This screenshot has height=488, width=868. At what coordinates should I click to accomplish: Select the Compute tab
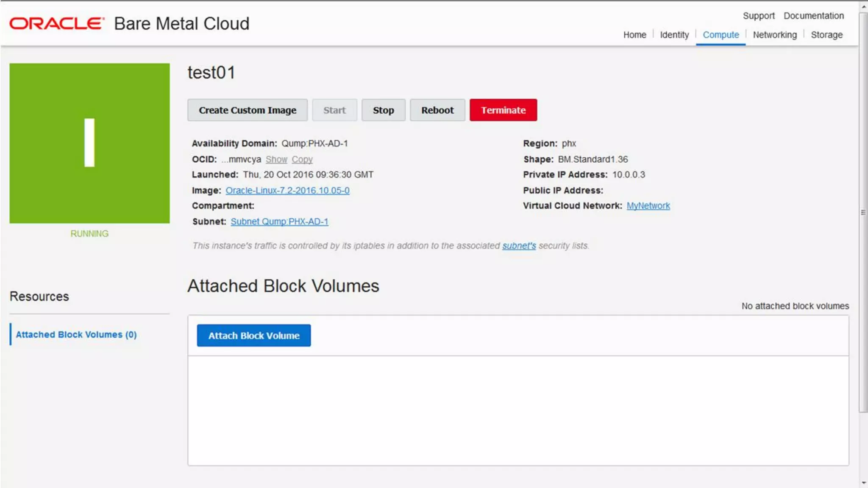[x=721, y=35]
